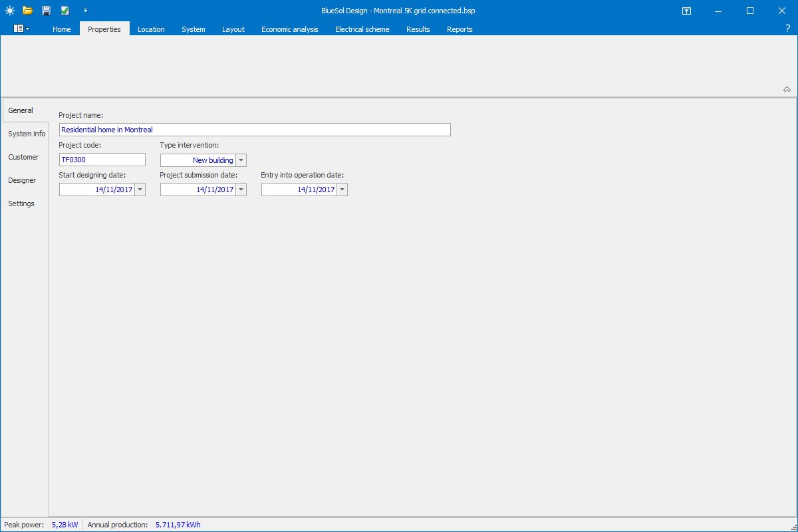The height and width of the screenshot is (532, 798).
Task: Click the help question mark icon
Action: tap(788, 29)
